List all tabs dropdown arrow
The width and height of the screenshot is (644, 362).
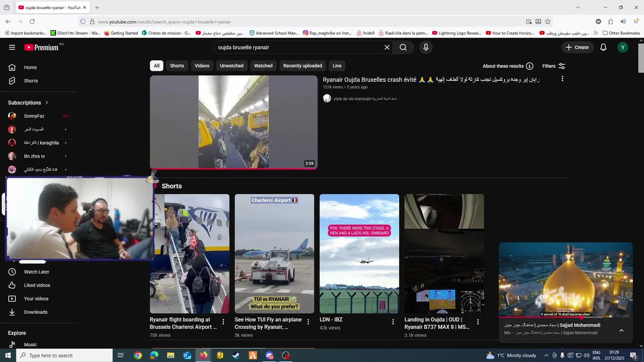(578, 8)
